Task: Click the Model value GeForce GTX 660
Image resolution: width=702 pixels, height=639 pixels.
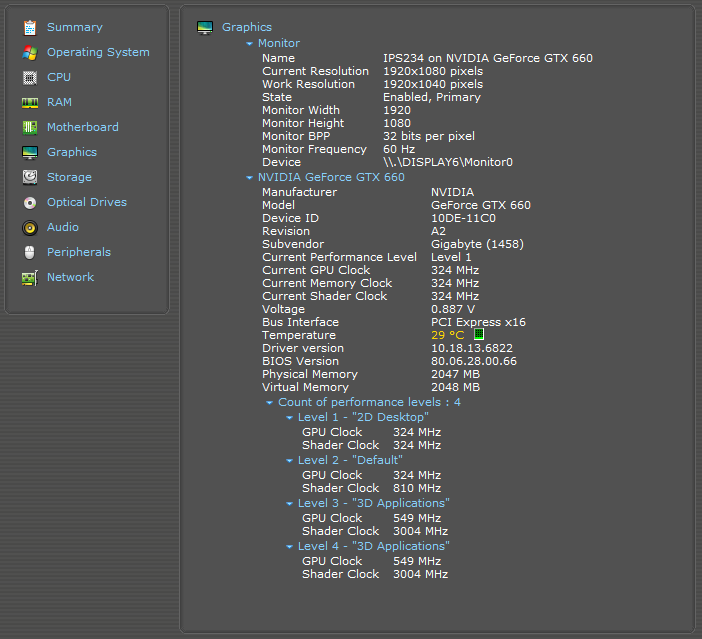Action: pos(480,205)
